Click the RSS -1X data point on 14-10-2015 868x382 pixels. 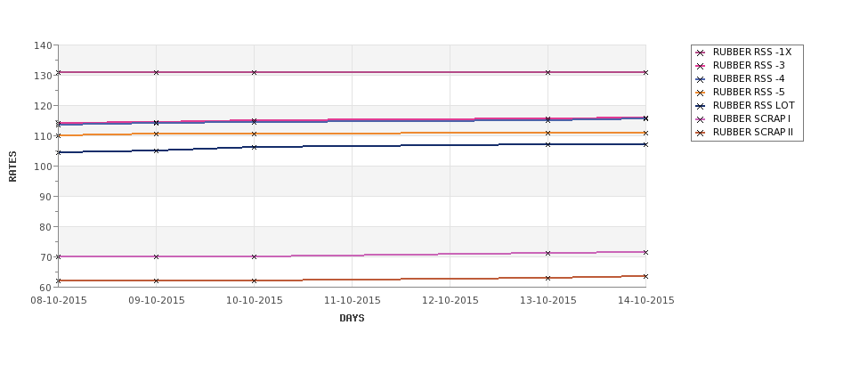click(x=645, y=72)
